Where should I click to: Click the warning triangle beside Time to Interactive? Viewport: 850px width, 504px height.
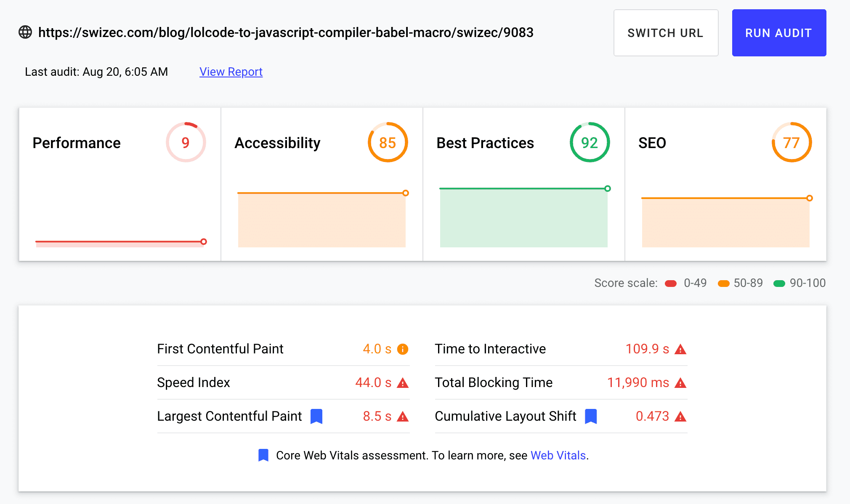680,349
